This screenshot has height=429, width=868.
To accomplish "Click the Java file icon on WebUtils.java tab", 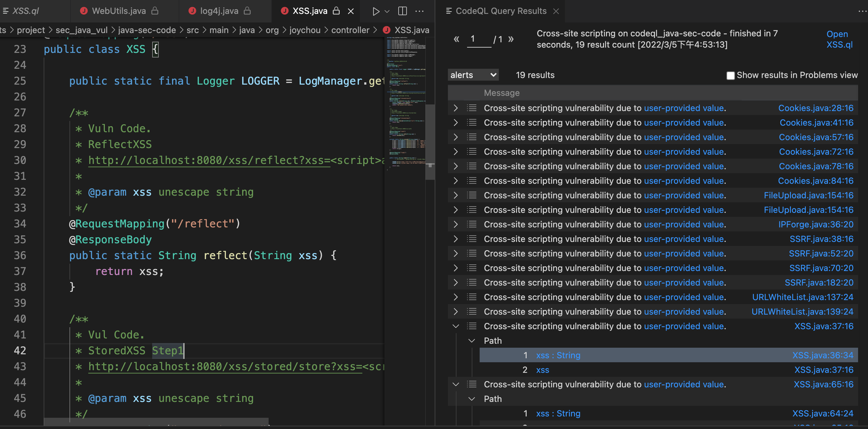I will click(84, 11).
